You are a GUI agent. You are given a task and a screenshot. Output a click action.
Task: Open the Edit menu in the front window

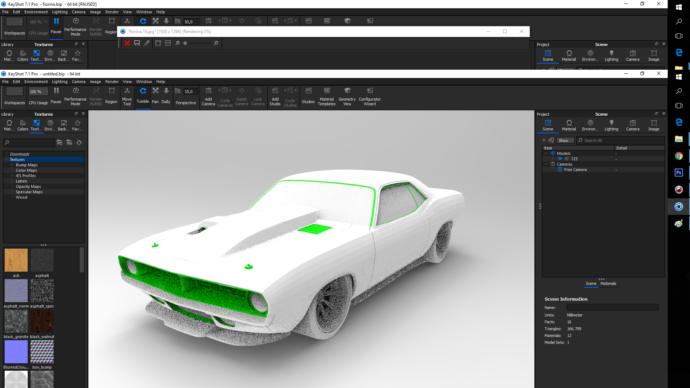16,82
